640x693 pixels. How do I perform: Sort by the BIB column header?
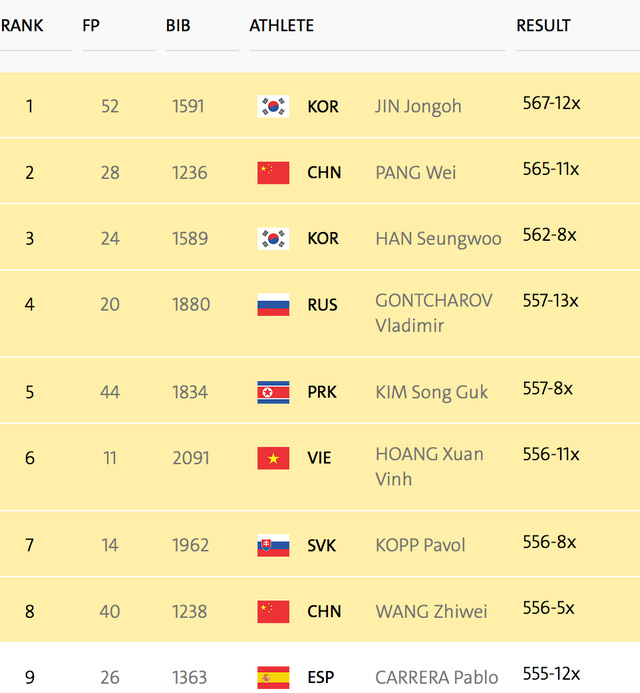[x=178, y=26]
